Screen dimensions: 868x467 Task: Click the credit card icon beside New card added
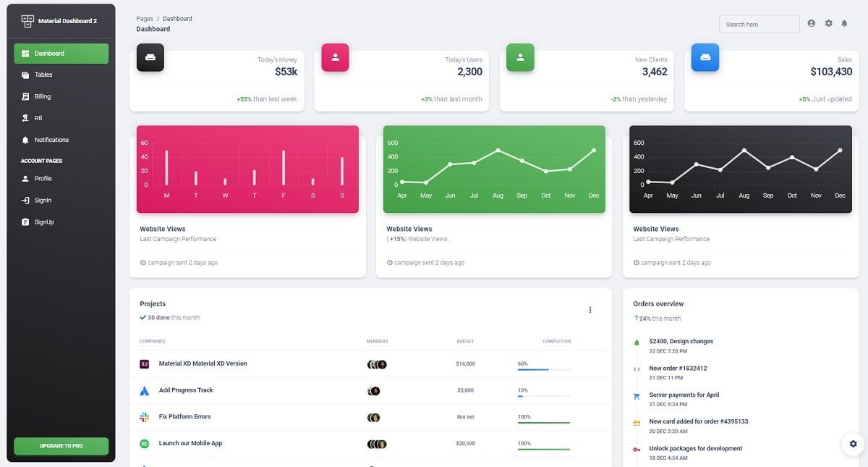pos(637,422)
